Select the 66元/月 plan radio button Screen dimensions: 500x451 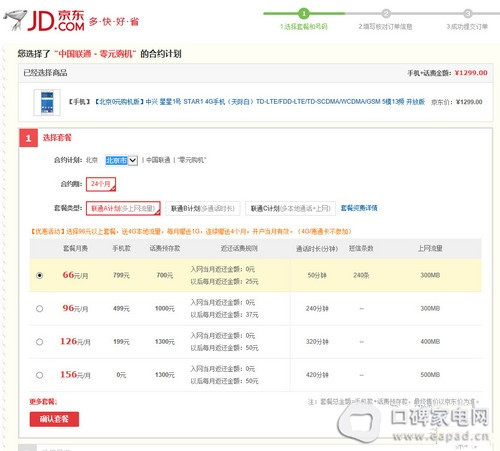click(40, 276)
